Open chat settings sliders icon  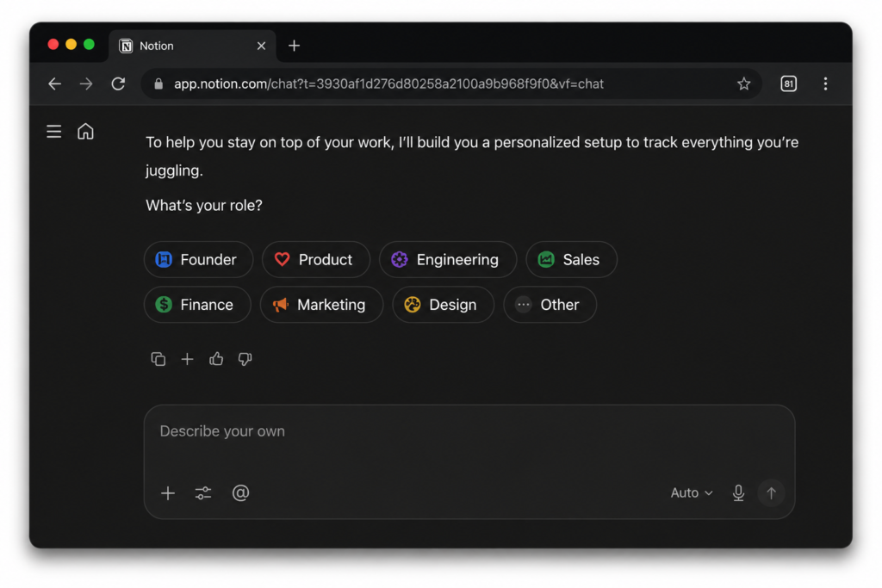tap(203, 493)
